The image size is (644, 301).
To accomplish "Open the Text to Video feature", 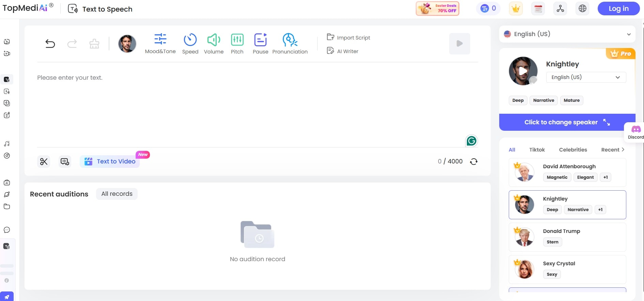I will [110, 161].
